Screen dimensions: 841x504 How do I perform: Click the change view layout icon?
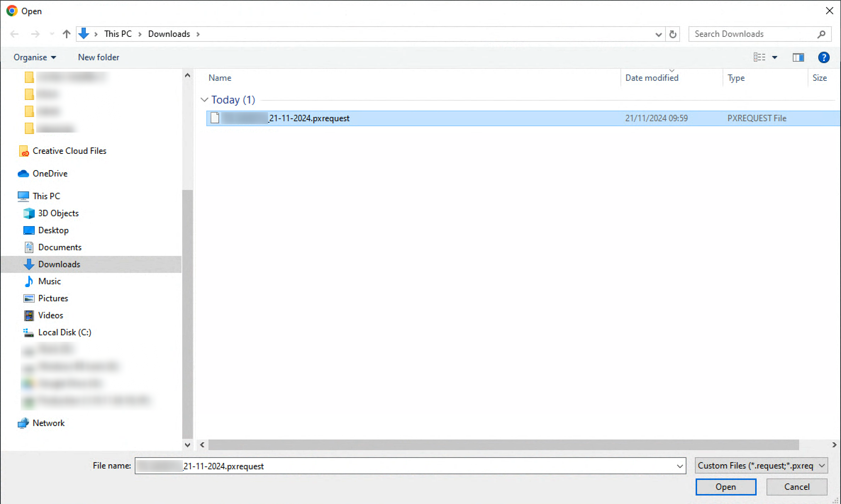tap(759, 57)
